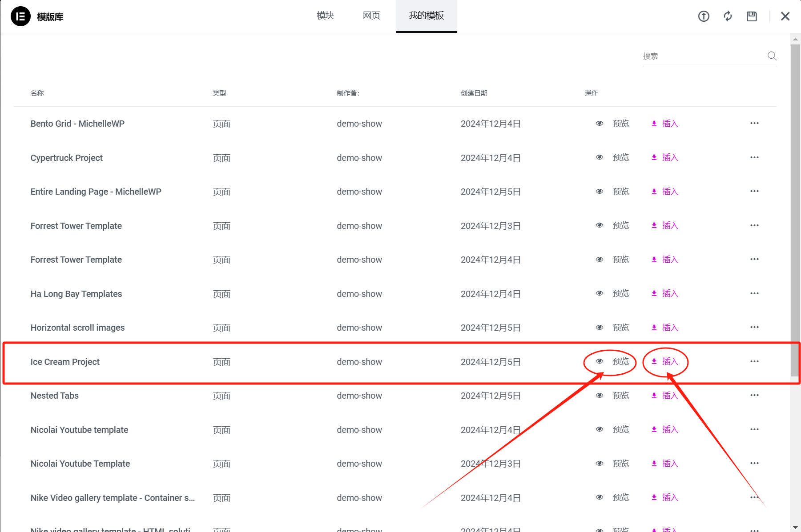801x532 pixels.
Task: Open three-dot menu for Horizontal scroll images
Action: coord(754,328)
